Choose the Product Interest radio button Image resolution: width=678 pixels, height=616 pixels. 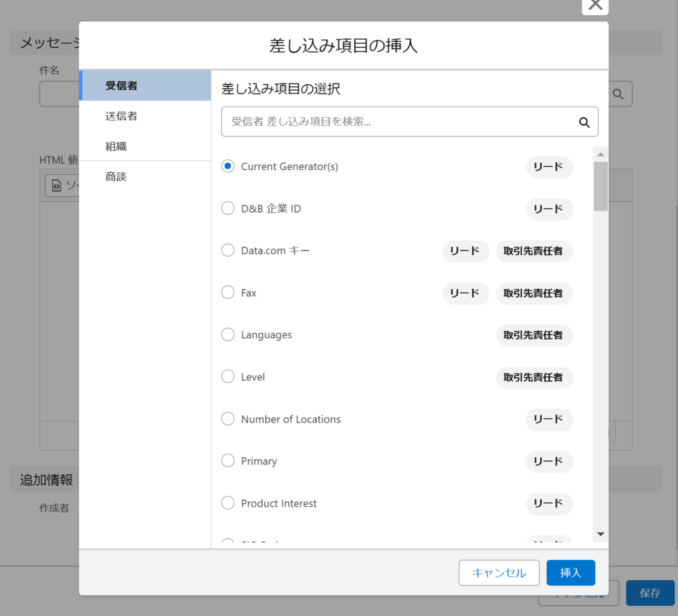click(228, 503)
